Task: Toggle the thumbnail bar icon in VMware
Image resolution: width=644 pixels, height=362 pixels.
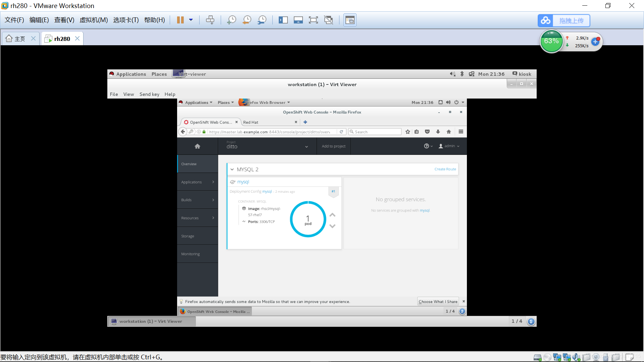Action: (350, 20)
